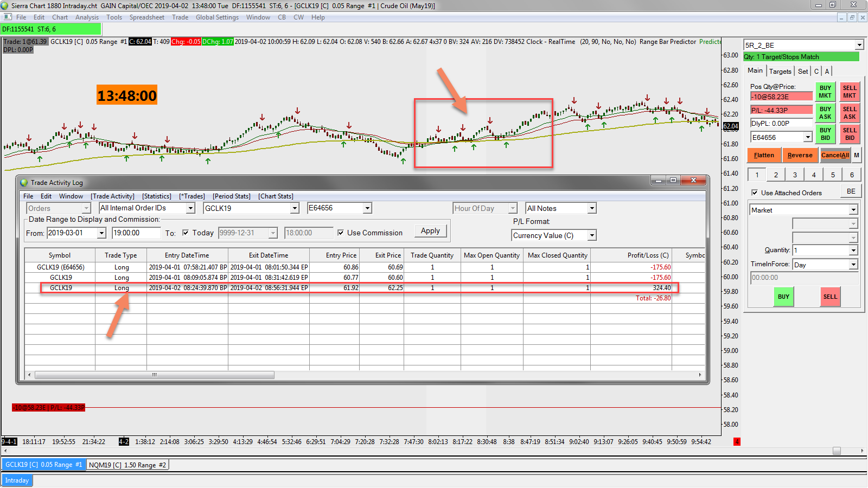Switch to NQM19 [C] 1.50 Range #2 chart tab
The width and height of the screenshot is (868, 488).
pyautogui.click(x=127, y=465)
